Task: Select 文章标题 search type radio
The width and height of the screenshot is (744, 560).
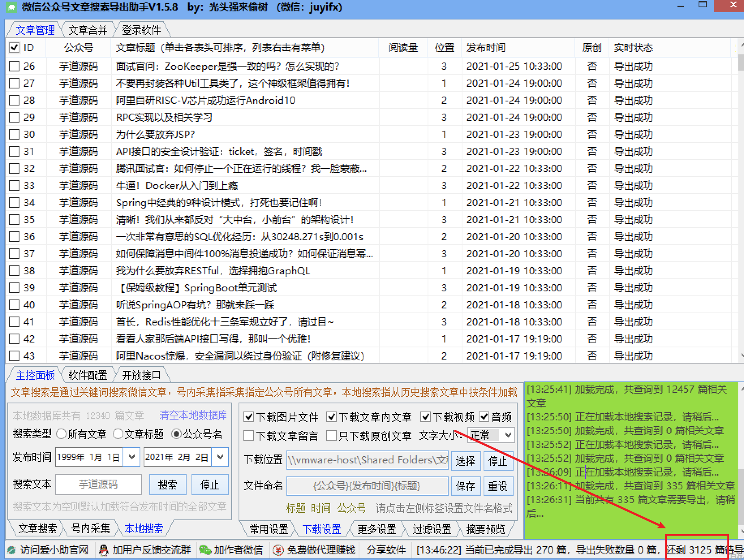Action: pyautogui.click(x=118, y=434)
